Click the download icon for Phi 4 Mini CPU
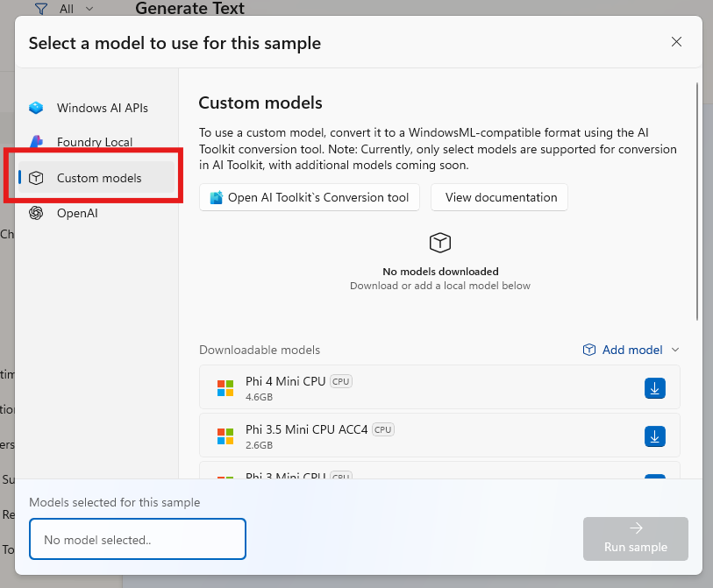 point(654,388)
